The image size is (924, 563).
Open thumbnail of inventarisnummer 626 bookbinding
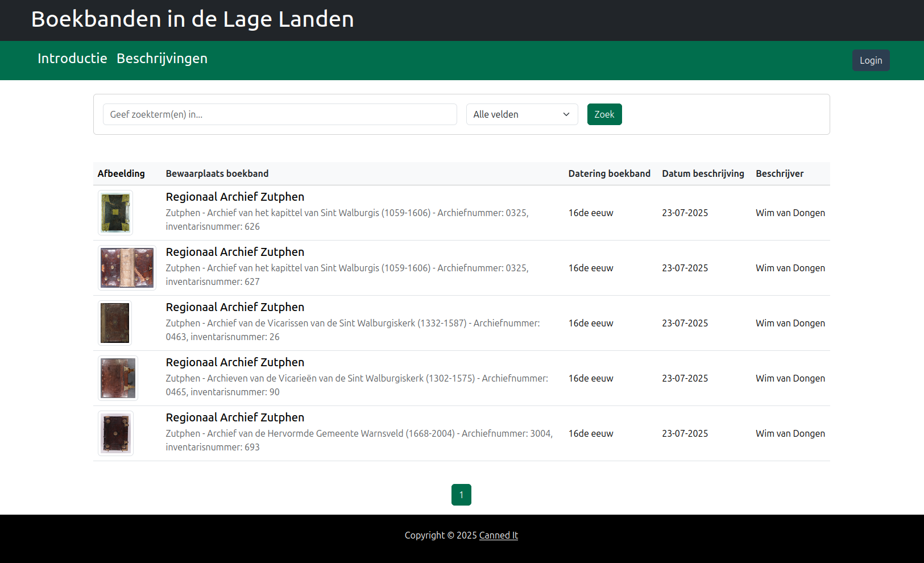click(x=115, y=213)
